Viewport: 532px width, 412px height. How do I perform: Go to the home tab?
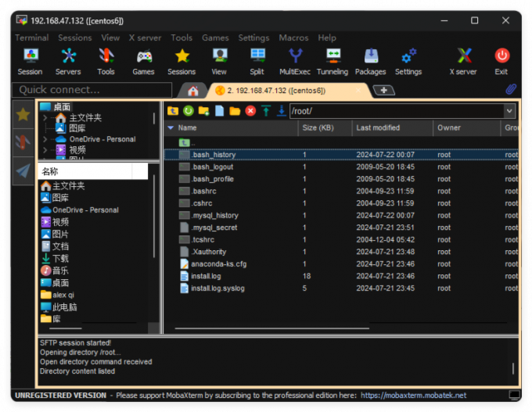pyautogui.click(x=193, y=91)
